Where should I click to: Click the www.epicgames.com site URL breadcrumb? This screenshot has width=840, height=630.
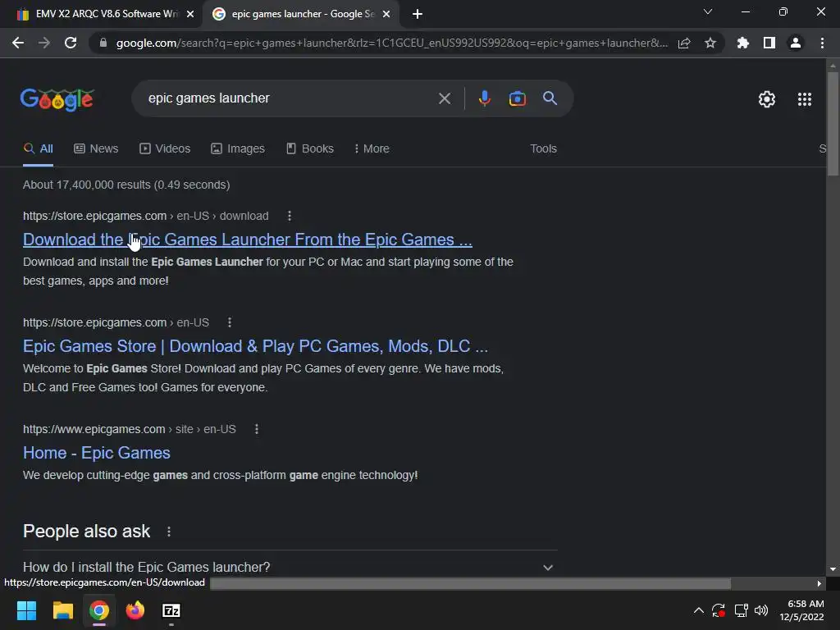tap(129, 429)
